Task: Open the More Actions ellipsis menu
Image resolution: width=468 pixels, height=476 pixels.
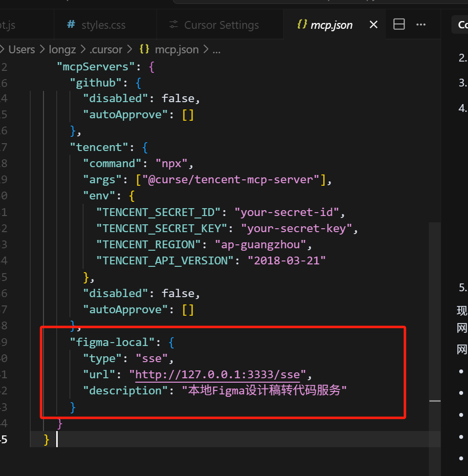Action: [421, 24]
